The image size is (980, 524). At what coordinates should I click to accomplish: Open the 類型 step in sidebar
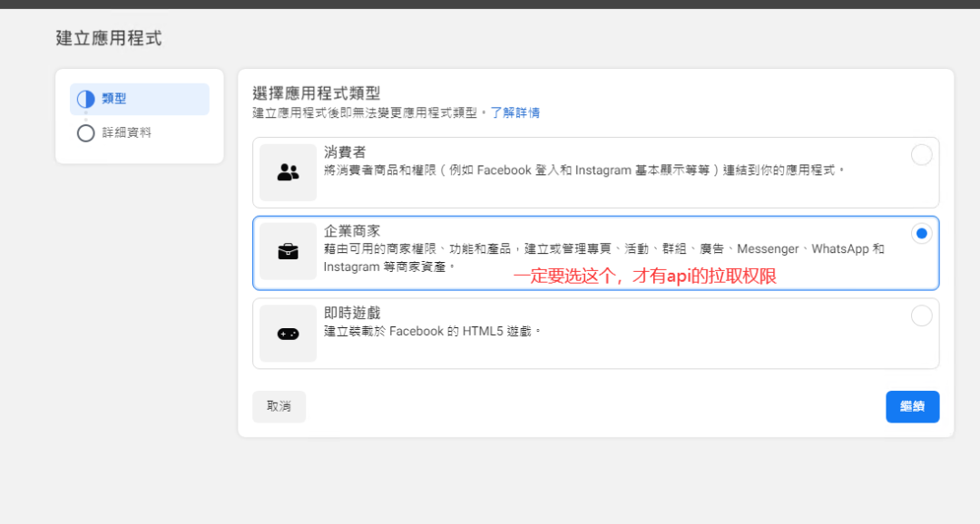[x=140, y=99]
